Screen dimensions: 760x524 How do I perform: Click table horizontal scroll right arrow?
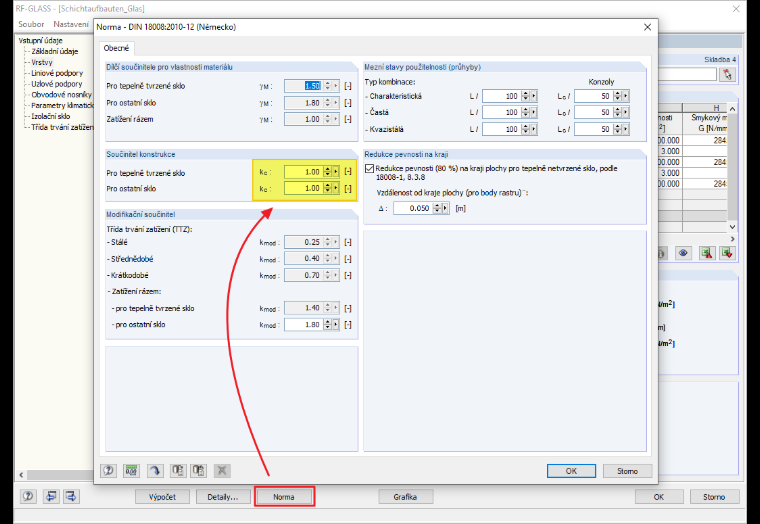click(x=732, y=239)
